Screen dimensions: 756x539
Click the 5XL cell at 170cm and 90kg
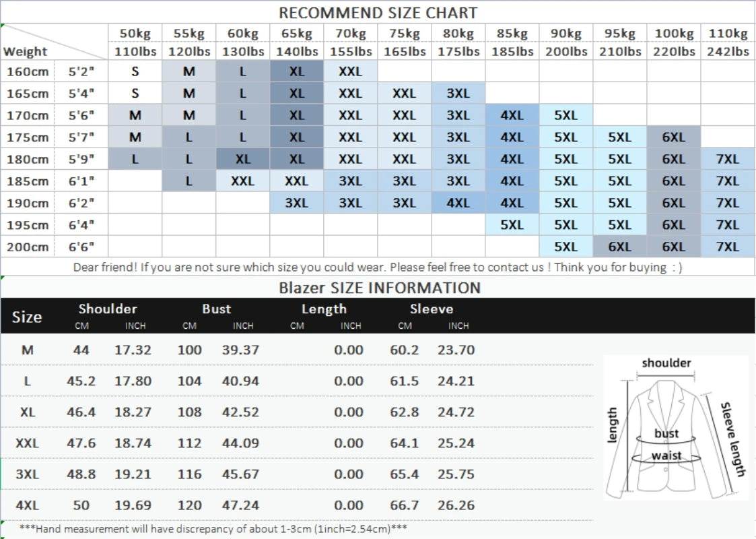[565, 115]
